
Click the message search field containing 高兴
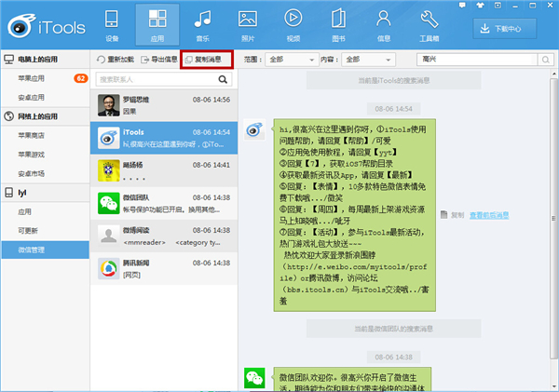pos(477,60)
